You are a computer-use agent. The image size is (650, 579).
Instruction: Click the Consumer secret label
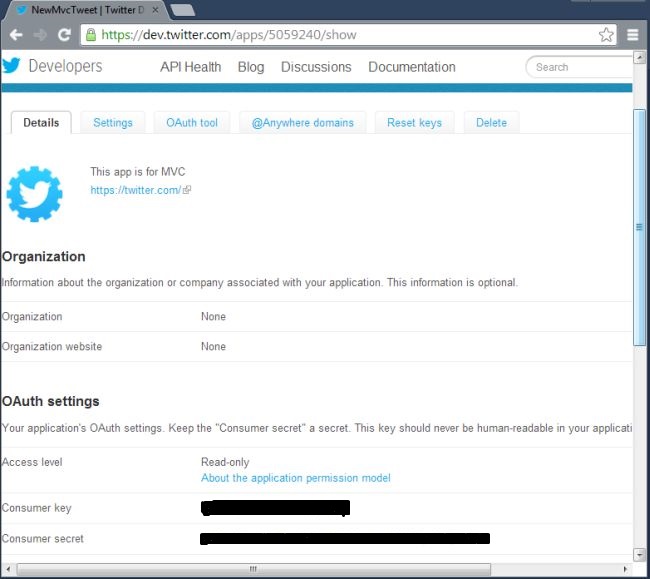[x=43, y=539]
